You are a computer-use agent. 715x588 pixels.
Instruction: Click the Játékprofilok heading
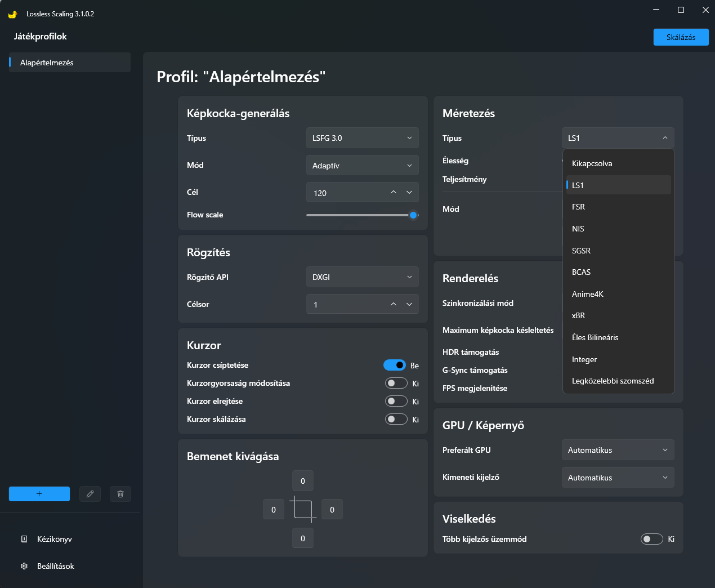41,37
